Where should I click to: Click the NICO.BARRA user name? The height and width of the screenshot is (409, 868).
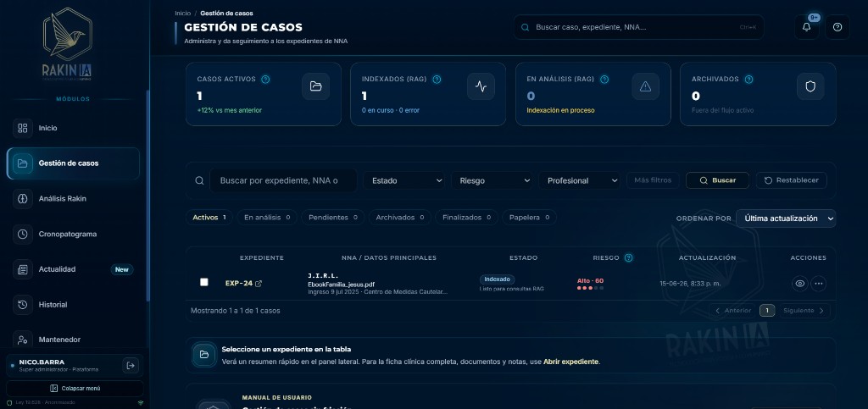42,362
